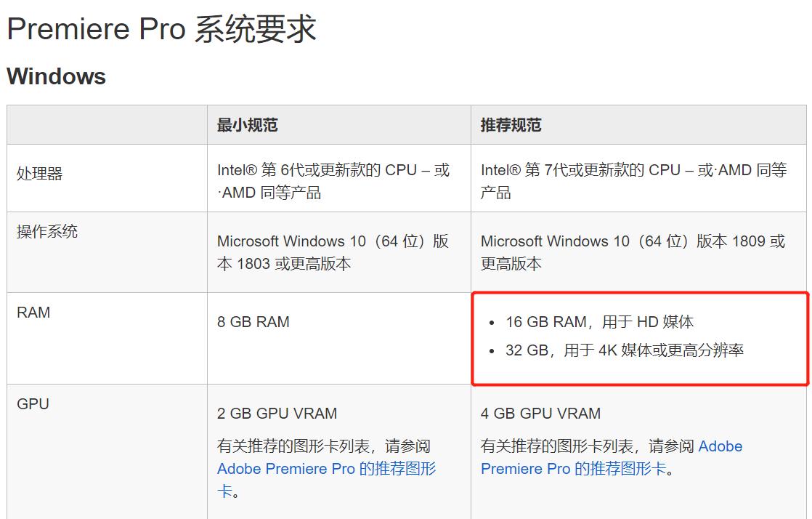Click the Intel 第 7代 CPU recommended cell
The width and height of the screenshot is (812, 519).
click(633, 181)
